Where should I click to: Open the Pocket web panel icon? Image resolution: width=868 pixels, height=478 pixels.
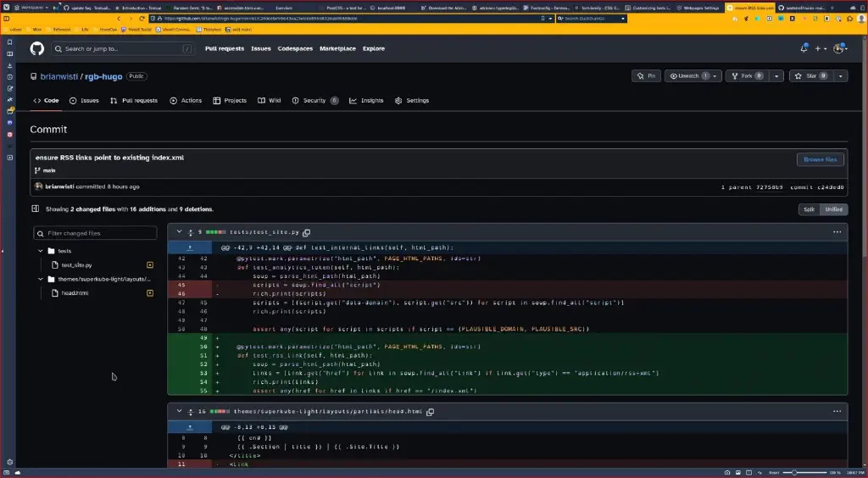(x=9, y=135)
